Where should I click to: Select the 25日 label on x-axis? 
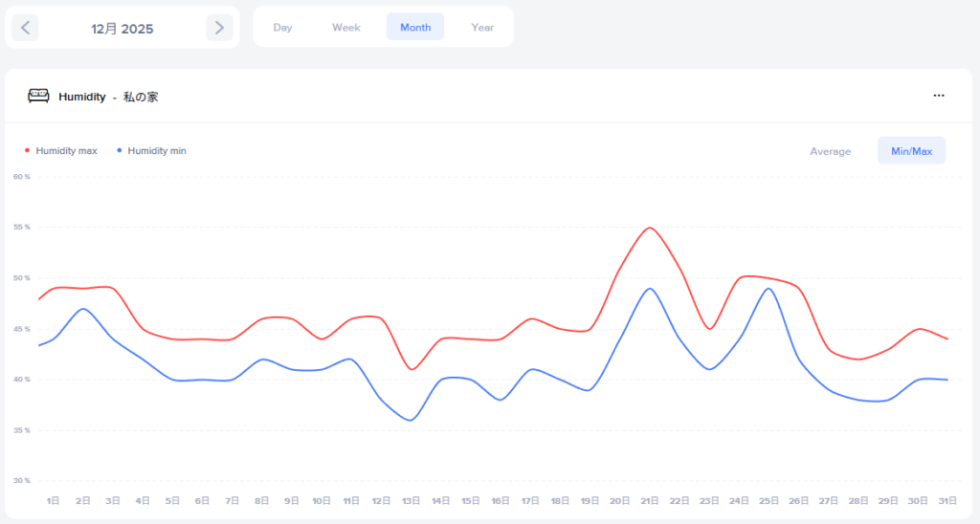(x=768, y=501)
